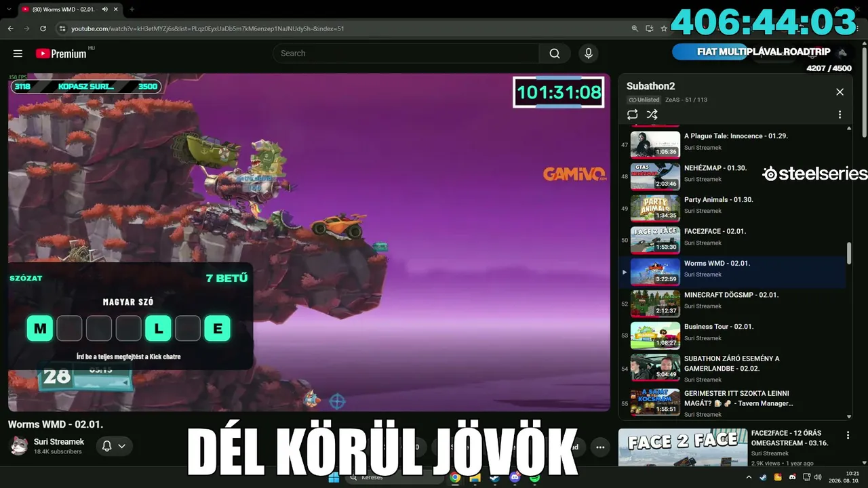Image resolution: width=868 pixels, height=488 pixels.
Task: Open Chrome from the taskbar
Action: pyautogui.click(x=455, y=478)
